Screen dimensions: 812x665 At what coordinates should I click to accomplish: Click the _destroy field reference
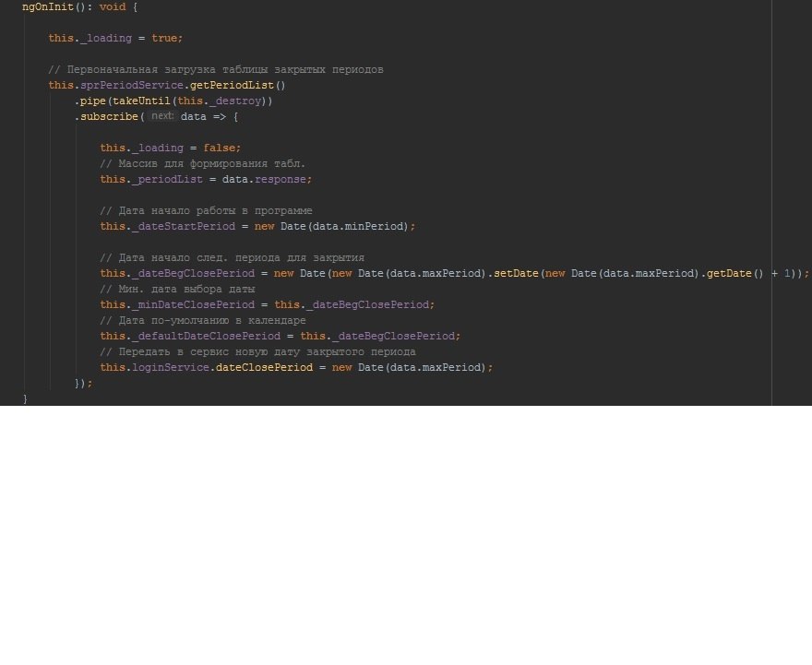pyautogui.click(x=235, y=101)
